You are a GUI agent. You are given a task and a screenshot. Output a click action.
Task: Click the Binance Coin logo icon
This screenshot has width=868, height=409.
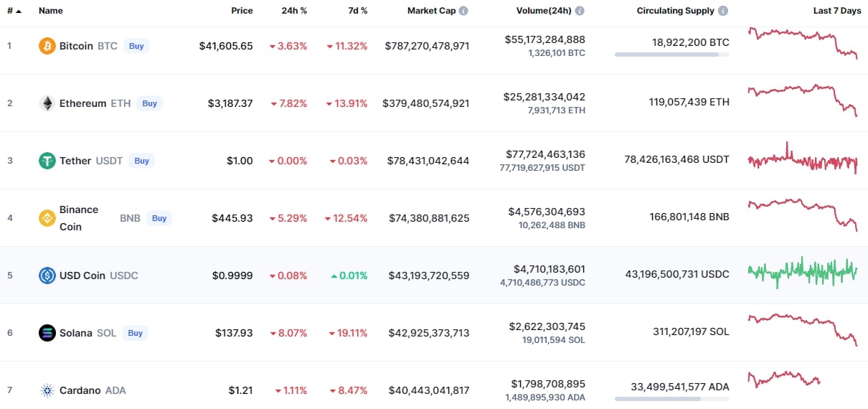tap(47, 218)
